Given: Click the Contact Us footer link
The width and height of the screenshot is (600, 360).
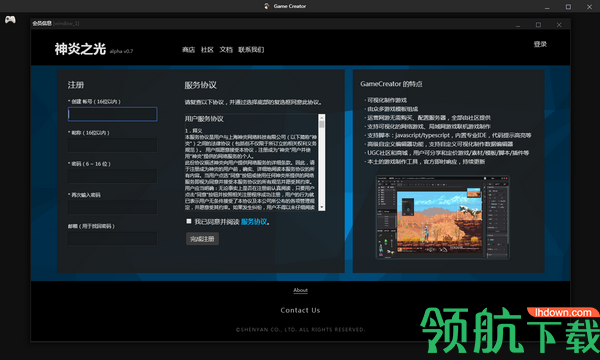Looking at the screenshot, I should click(300, 310).
